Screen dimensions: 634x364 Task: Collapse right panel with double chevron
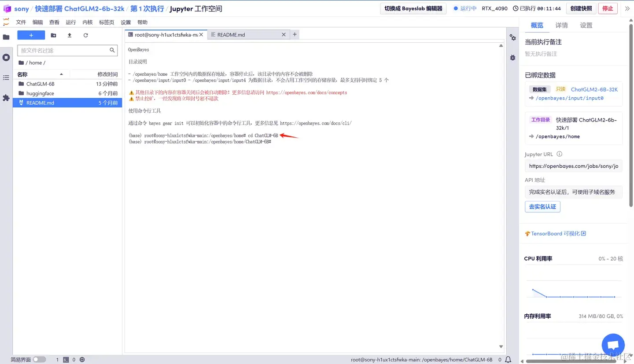click(627, 8)
